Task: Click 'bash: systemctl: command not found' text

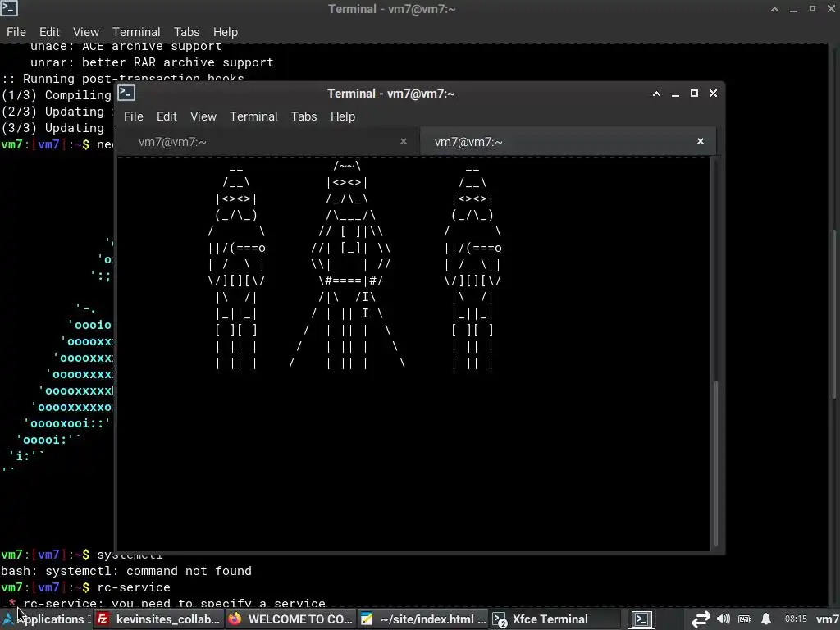Action: click(126, 571)
